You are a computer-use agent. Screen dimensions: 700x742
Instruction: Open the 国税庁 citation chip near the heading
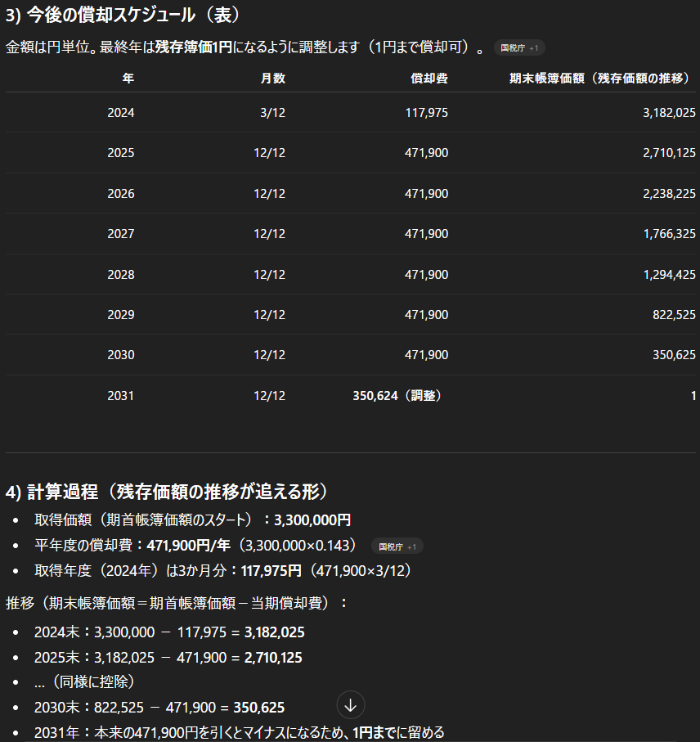pos(514,47)
